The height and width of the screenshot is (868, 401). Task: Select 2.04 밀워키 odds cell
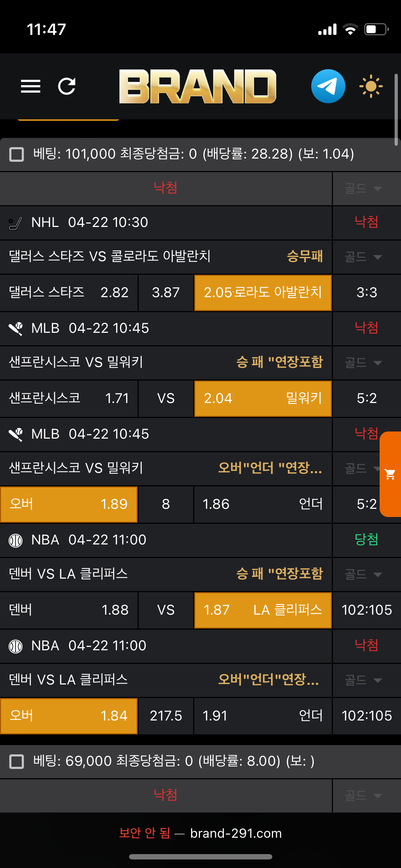click(263, 398)
